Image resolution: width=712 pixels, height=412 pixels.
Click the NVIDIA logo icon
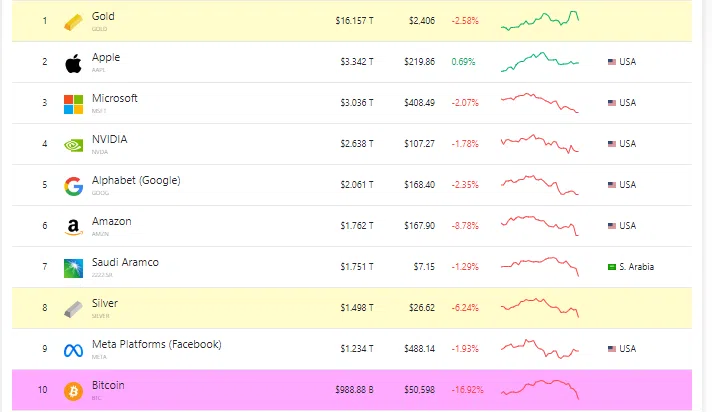(73, 145)
